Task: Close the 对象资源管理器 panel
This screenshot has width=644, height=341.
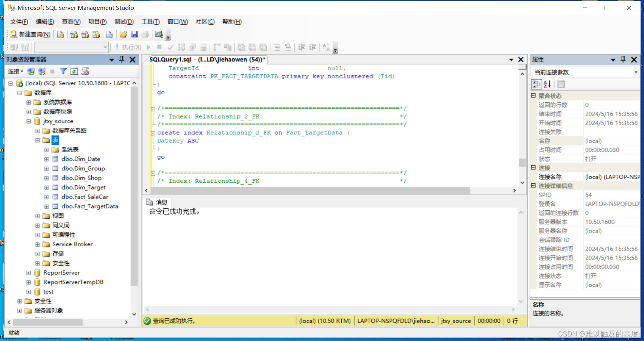Action: (x=133, y=59)
